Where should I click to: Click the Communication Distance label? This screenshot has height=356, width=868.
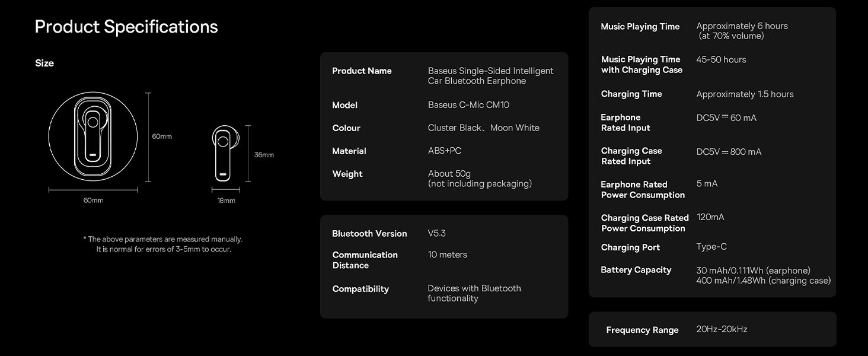(365, 260)
